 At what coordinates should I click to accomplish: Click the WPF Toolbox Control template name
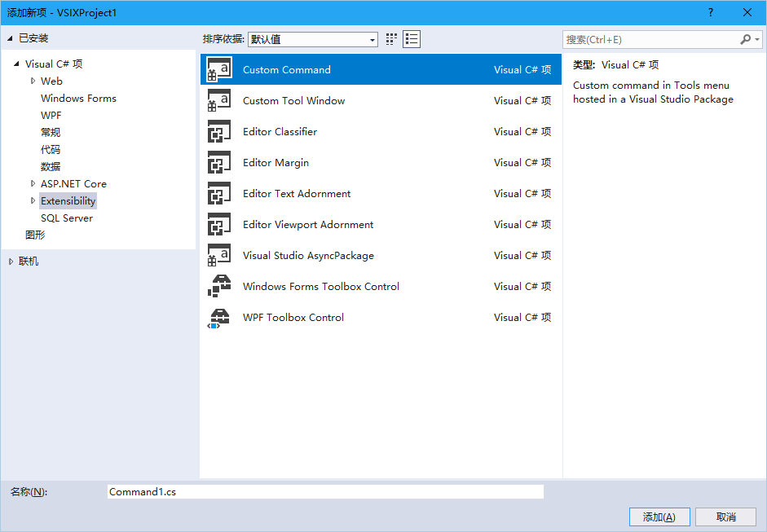293,318
